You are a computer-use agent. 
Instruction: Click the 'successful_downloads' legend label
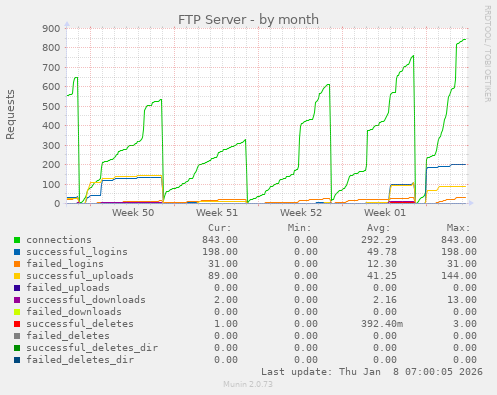coord(86,300)
